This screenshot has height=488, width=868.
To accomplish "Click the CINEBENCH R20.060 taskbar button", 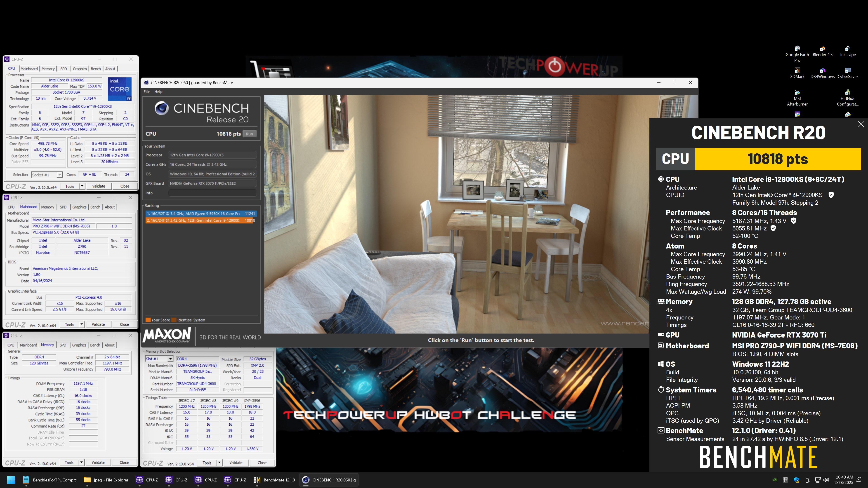I will click(x=329, y=480).
